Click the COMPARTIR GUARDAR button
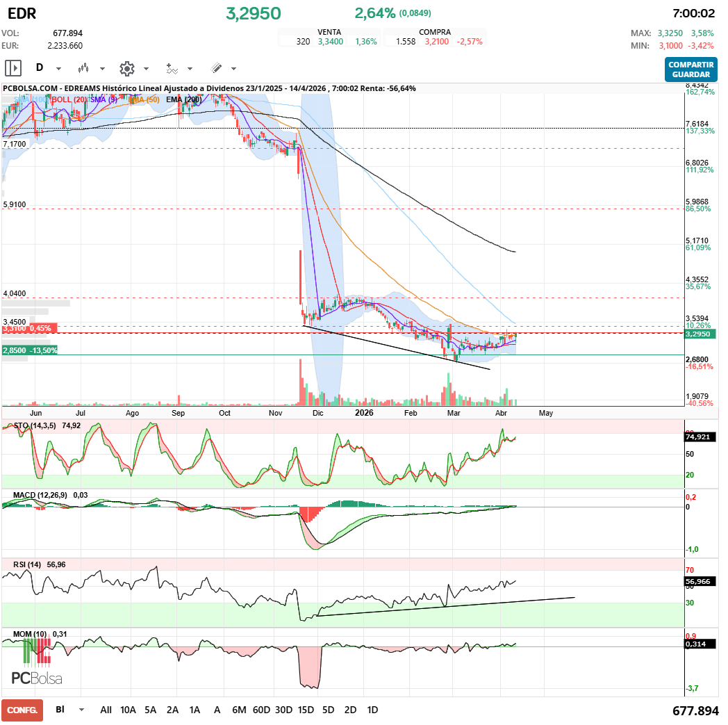This screenshot has width=728, height=725. tap(691, 70)
